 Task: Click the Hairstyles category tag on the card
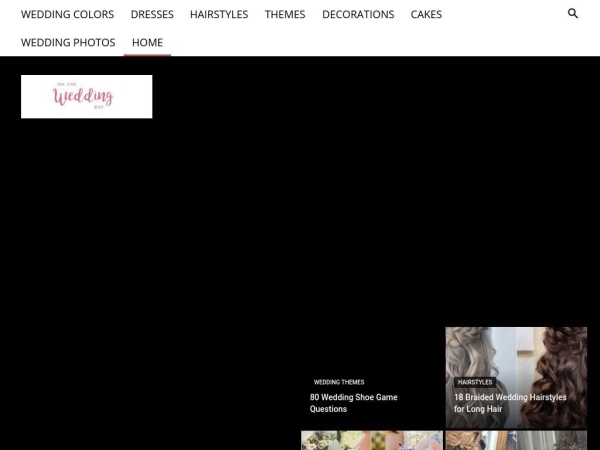[x=475, y=382]
